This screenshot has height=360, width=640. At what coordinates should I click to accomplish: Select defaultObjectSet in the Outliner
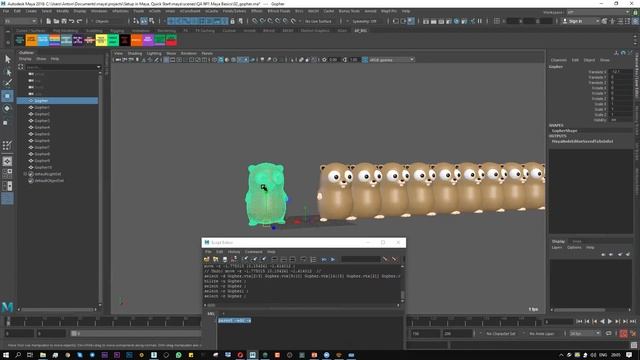point(49,181)
